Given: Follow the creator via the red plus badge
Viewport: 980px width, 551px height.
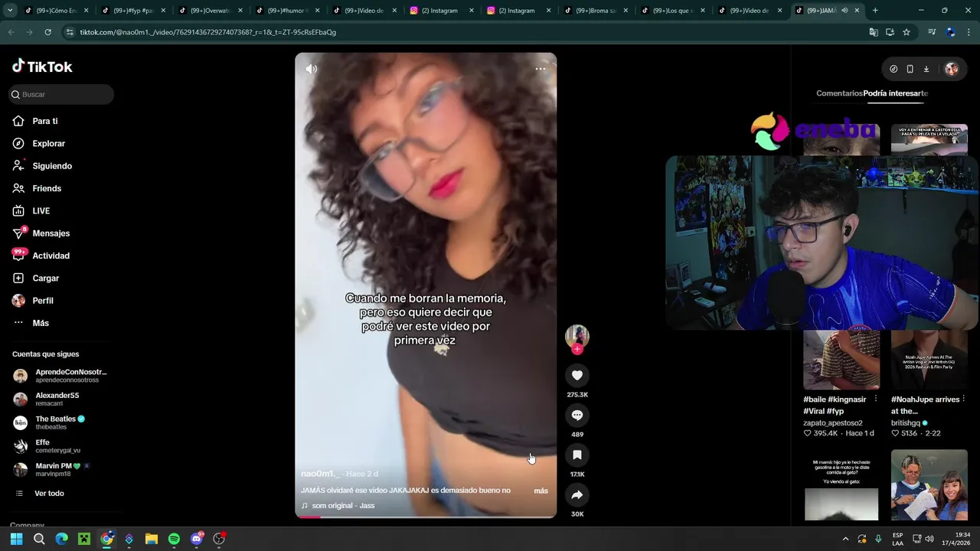Looking at the screenshot, I should click(x=577, y=349).
